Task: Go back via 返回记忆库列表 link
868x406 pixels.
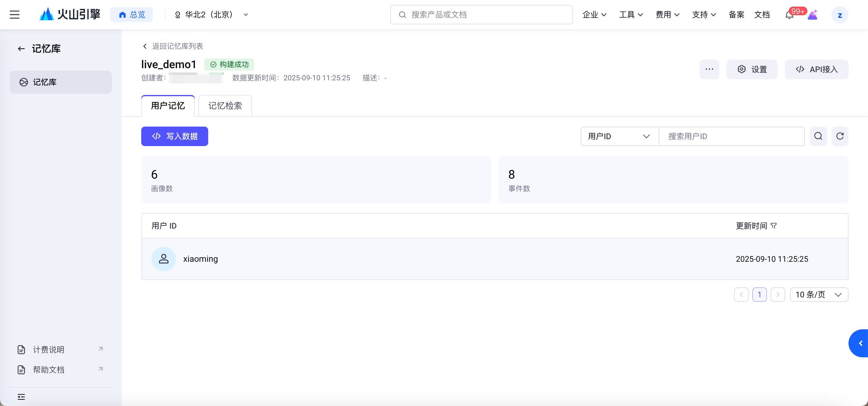Action: pos(173,46)
